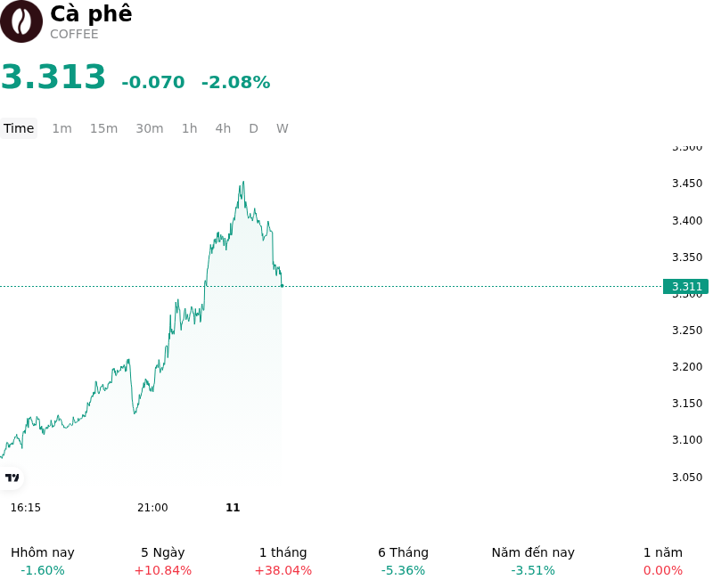Select the W weekly timeframe
This screenshot has height=588, width=713.
point(283,128)
